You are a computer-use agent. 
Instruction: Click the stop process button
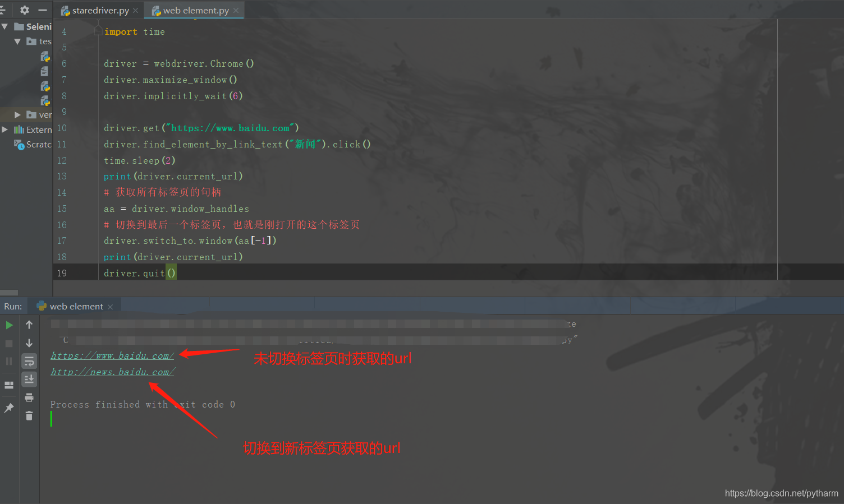[9, 343]
